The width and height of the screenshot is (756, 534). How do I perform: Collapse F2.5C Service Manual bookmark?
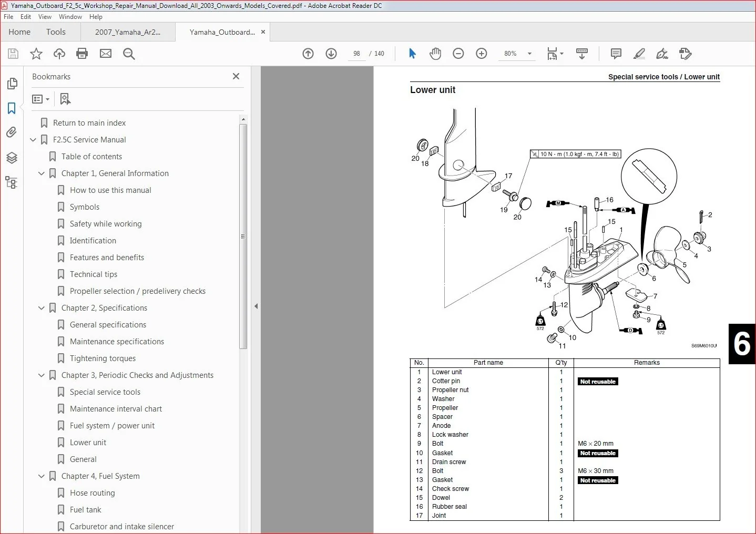(x=33, y=140)
